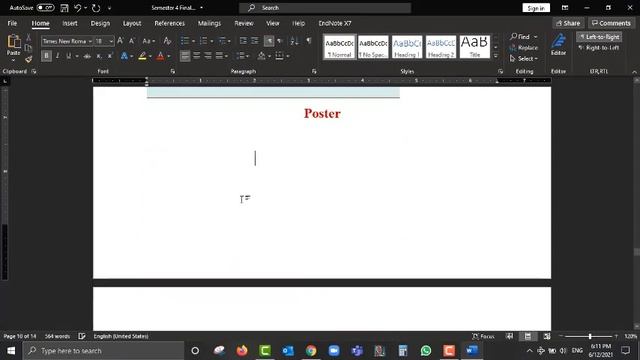Open Change Case Aa dropdown
640x360 pixels.
coord(149,41)
